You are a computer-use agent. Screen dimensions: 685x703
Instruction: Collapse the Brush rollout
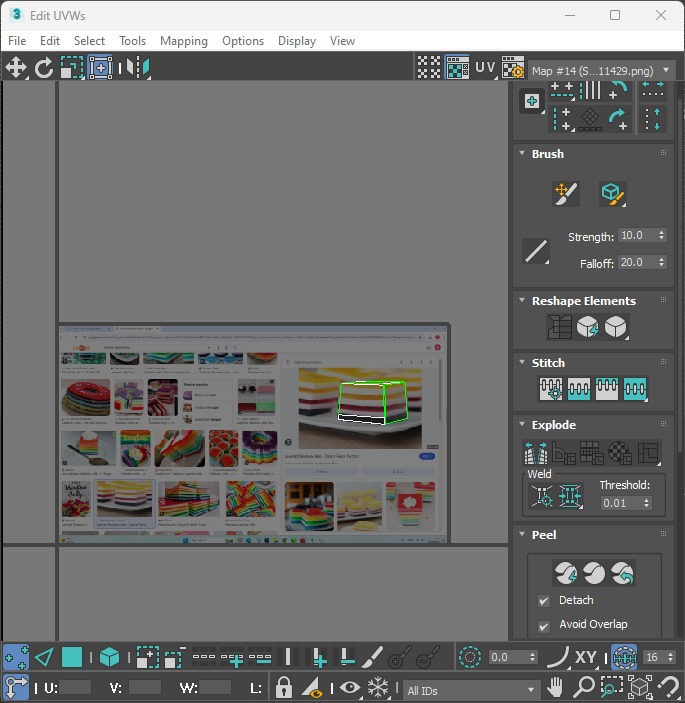click(x=522, y=153)
